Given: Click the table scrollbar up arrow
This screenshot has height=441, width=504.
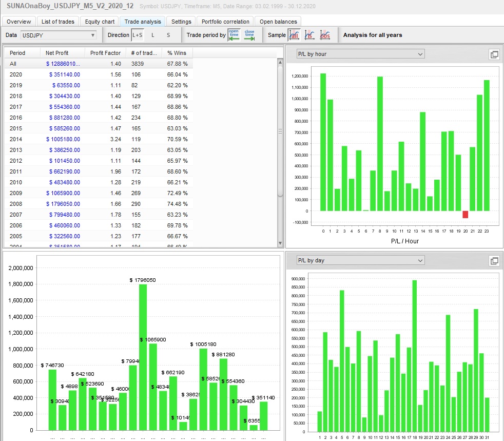Looking at the screenshot, I should (280, 62).
